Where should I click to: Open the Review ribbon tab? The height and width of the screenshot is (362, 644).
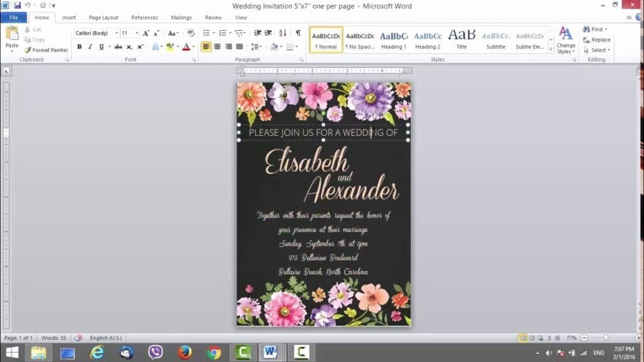click(213, 17)
